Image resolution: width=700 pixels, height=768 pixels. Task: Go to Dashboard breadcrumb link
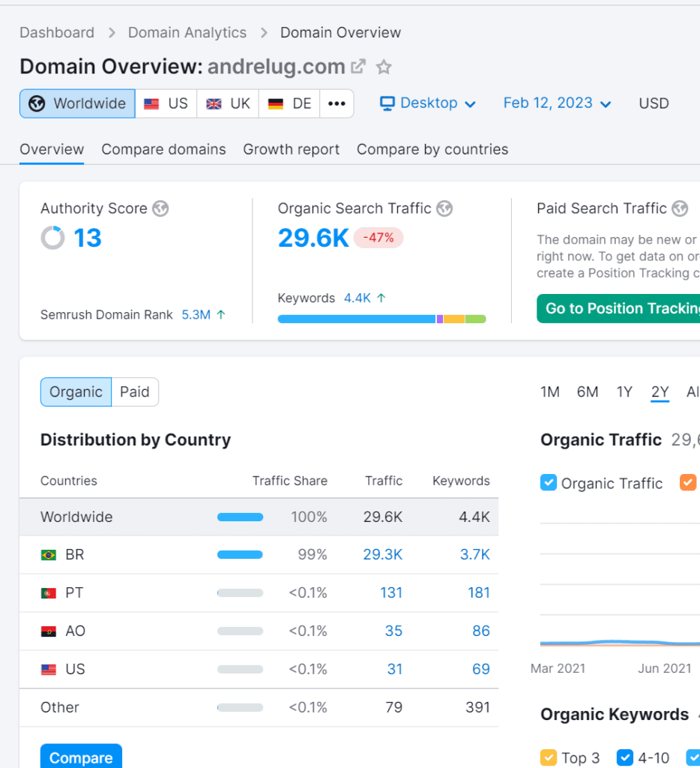pos(57,33)
